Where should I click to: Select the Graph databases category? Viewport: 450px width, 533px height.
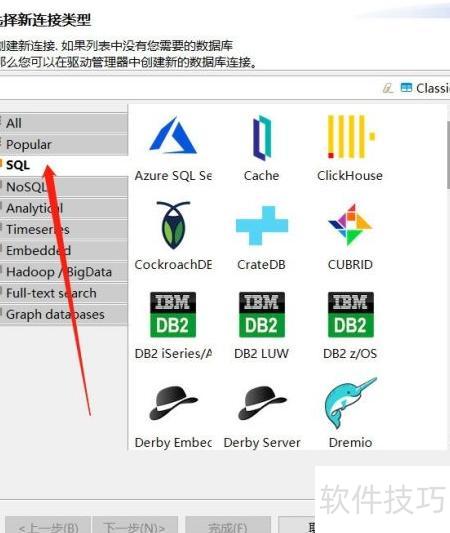(64, 314)
